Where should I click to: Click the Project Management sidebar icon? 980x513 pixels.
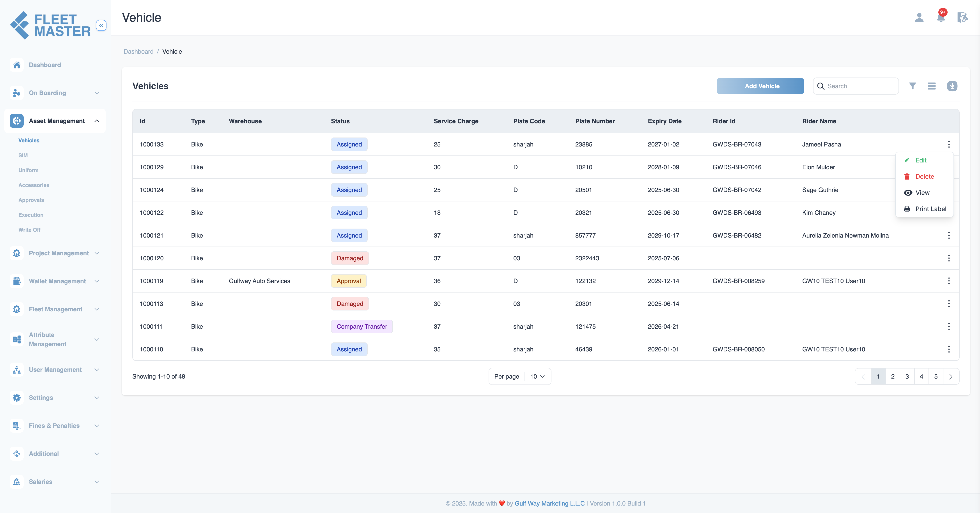click(x=17, y=253)
